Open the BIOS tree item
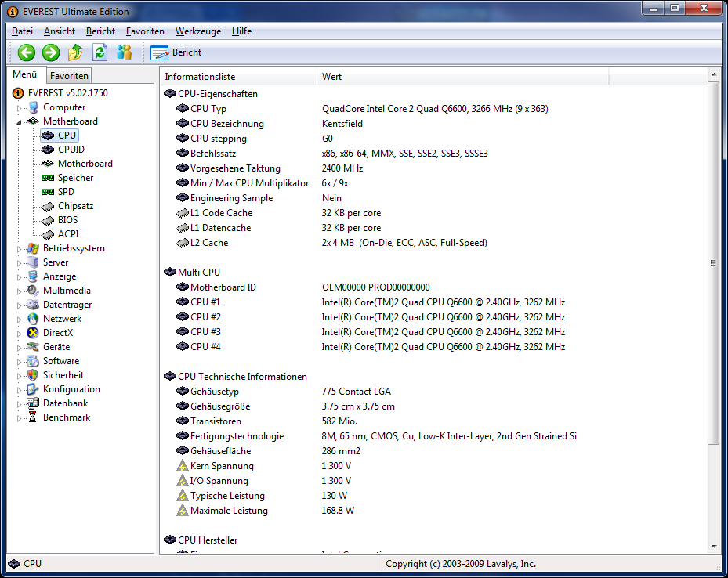 68,220
